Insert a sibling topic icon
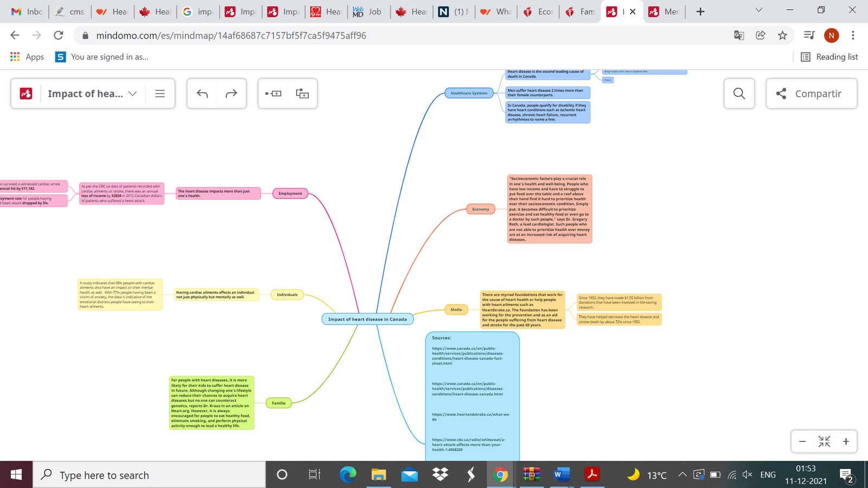 pyautogui.click(x=273, y=94)
